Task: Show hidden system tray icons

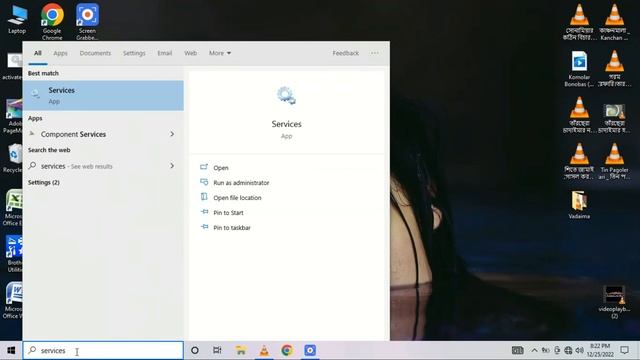Action: (x=534, y=350)
